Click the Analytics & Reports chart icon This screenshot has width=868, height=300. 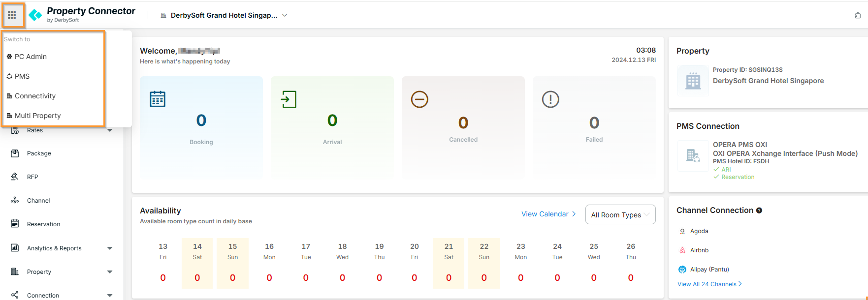coord(15,248)
